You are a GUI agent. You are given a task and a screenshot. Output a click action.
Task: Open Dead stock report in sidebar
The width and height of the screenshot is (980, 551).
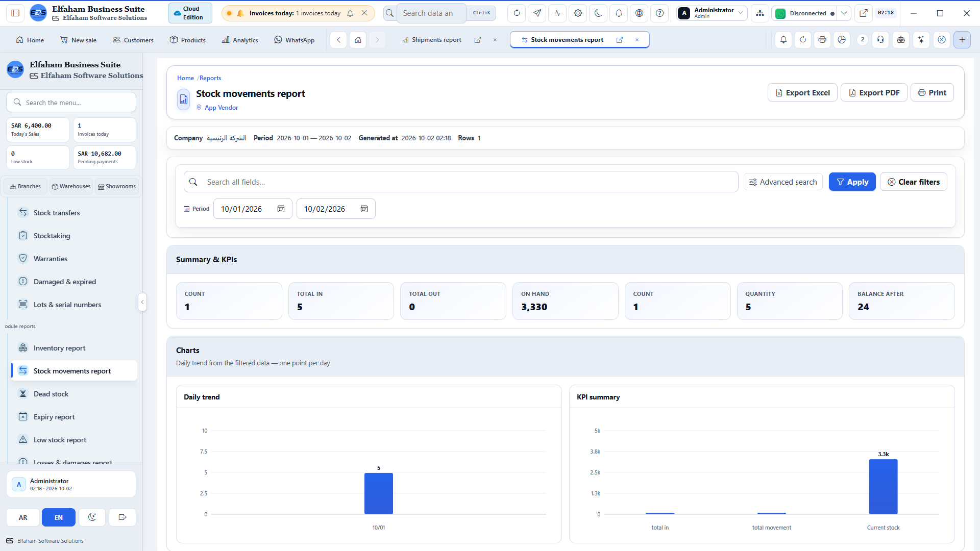click(x=73, y=394)
